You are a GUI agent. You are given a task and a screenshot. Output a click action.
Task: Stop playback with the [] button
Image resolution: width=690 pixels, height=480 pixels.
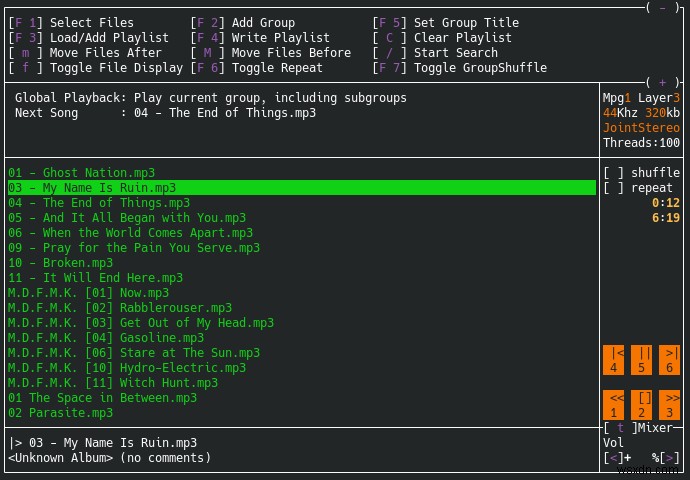click(643, 404)
